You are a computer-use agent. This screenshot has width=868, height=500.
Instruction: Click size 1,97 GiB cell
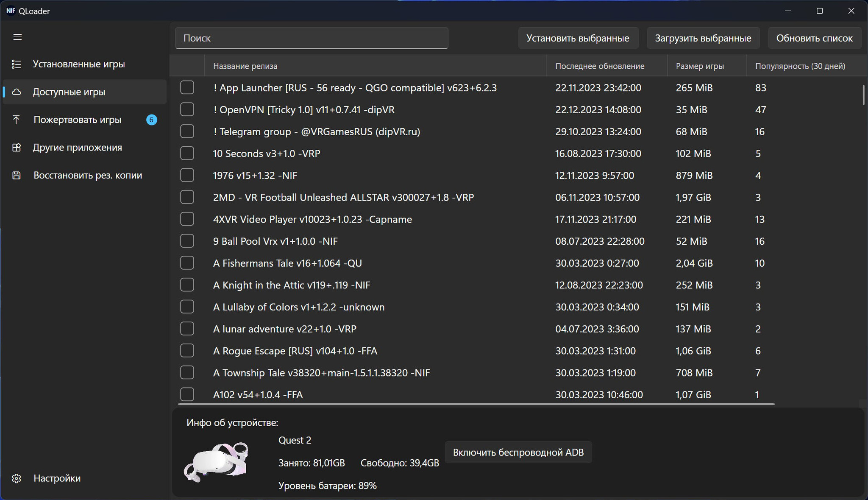[693, 198]
